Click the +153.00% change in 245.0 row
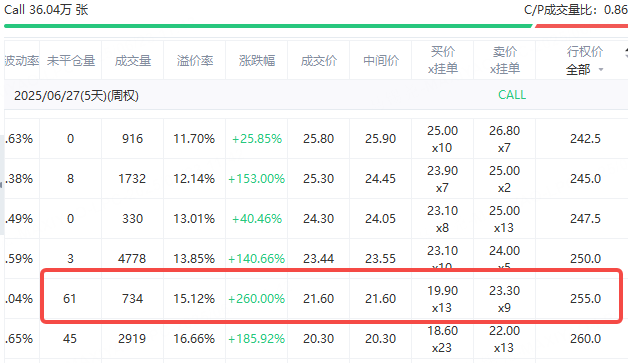The width and height of the screenshot is (628, 363). [x=256, y=179]
